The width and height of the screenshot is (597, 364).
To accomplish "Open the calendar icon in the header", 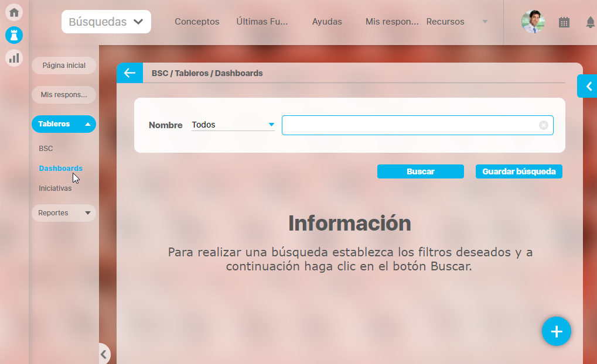I will pyautogui.click(x=564, y=22).
